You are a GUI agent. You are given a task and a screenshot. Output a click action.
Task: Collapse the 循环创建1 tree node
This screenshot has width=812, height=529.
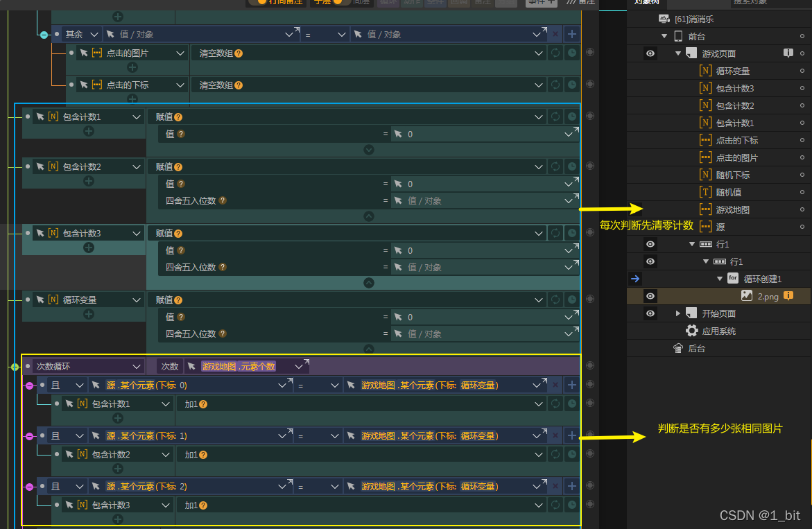719,279
